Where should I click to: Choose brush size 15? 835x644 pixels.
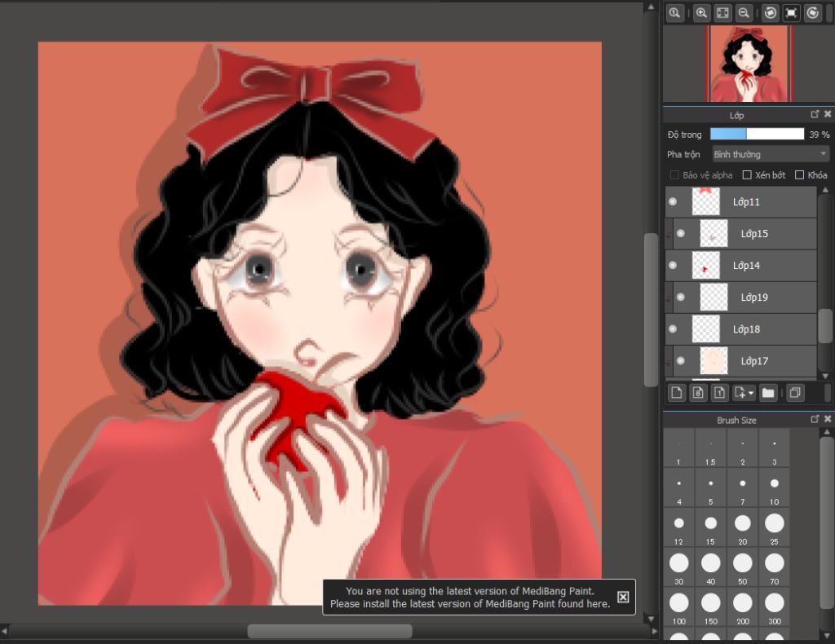coord(710,528)
